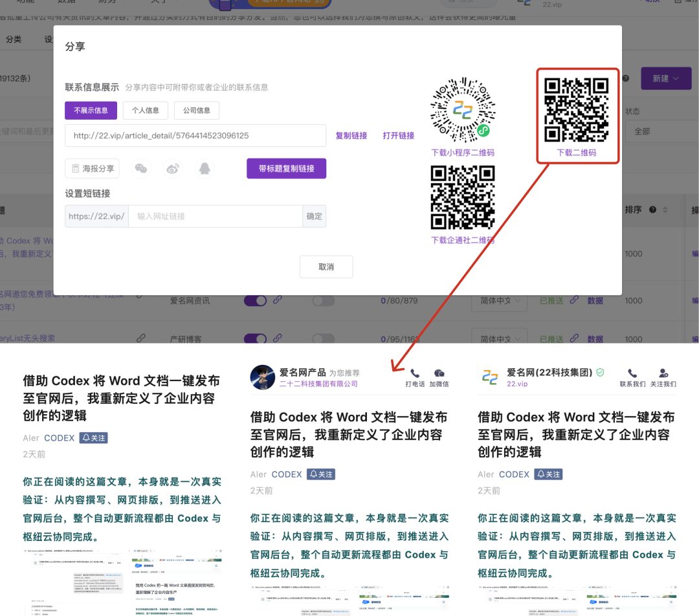Screen dimensions: 699x616
Task: Toggle the grey off switch in 产研博客 row
Action: coord(323,339)
